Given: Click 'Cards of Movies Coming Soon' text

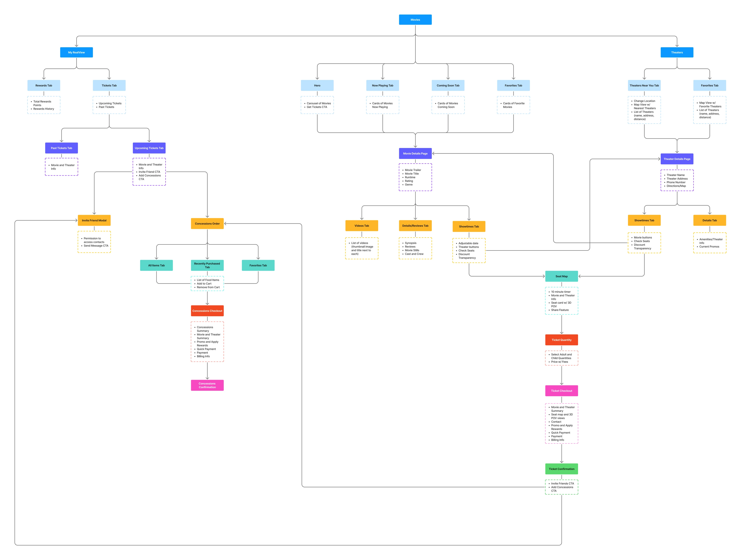Looking at the screenshot, I should [x=448, y=105].
